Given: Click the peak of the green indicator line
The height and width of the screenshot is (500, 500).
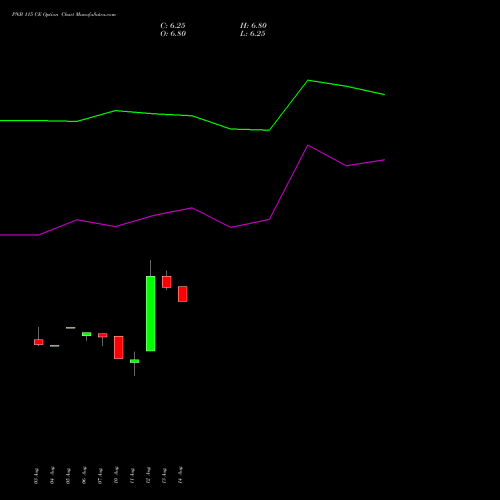Looking at the screenshot, I should pos(308,80).
